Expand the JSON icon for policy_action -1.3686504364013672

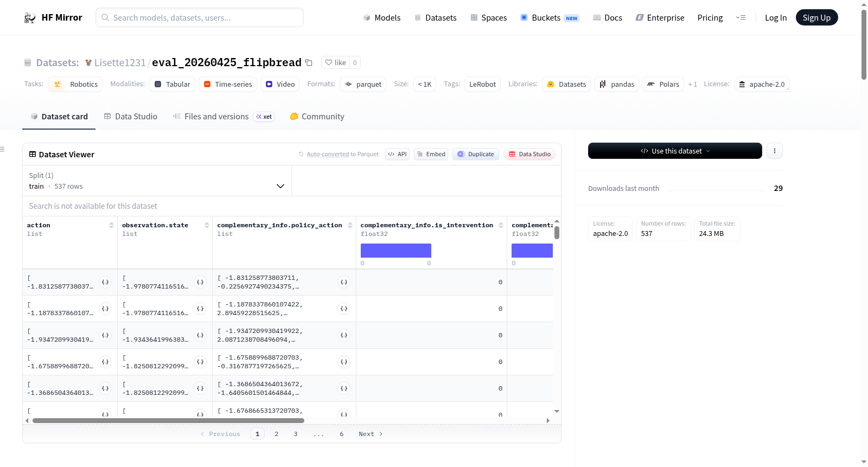344,388
